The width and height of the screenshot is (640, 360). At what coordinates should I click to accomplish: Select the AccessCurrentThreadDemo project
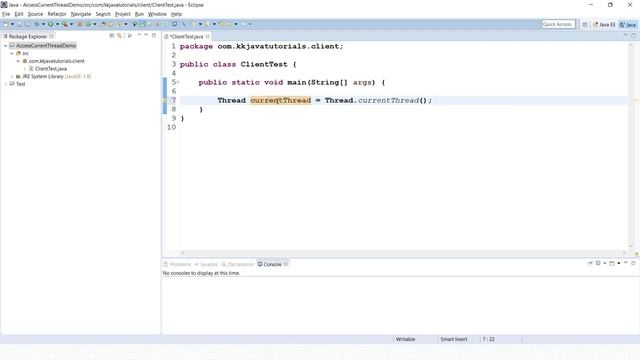click(x=46, y=46)
